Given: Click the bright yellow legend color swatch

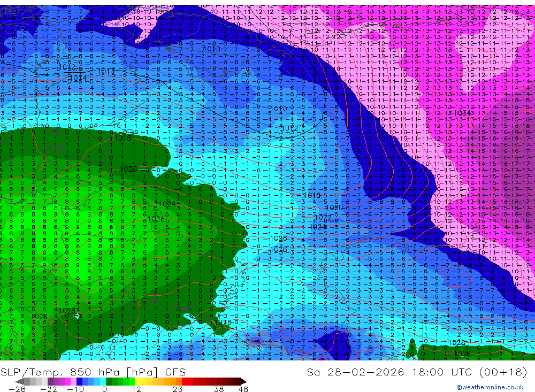Looking at the screenshot, I should click(x=138, y=381).
